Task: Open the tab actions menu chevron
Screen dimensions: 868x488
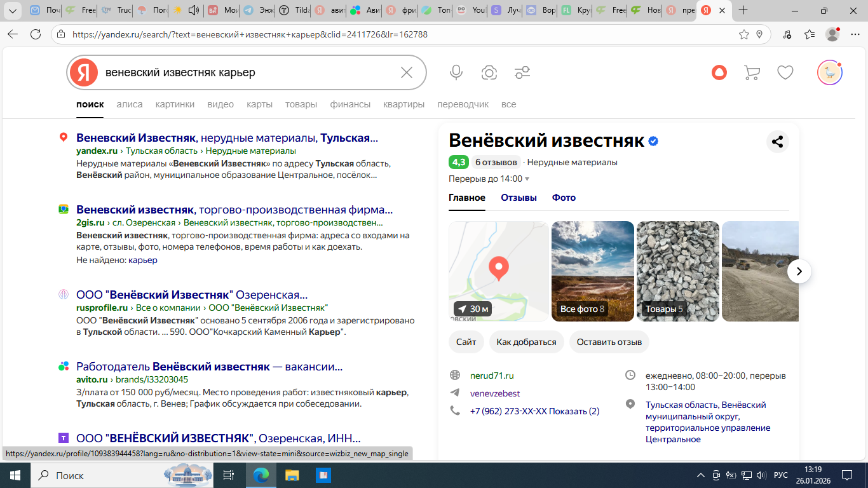Action: coord(12,10)
